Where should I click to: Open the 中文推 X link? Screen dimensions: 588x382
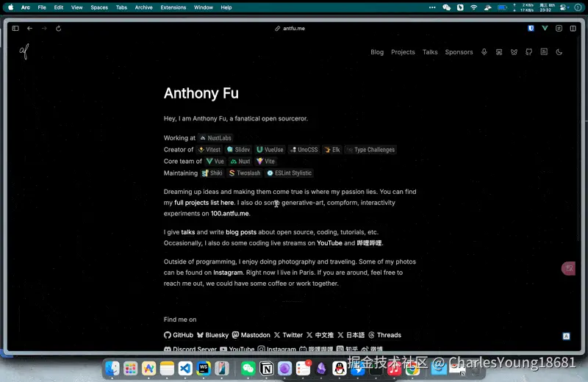(x=320, y=335)
